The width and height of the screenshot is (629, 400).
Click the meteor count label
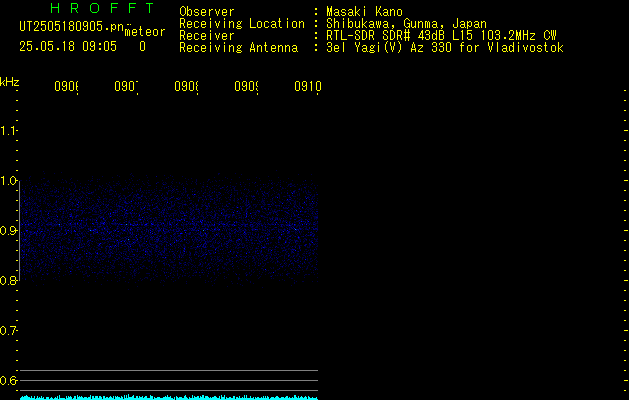pyautogui.click(x=145, y=32)
